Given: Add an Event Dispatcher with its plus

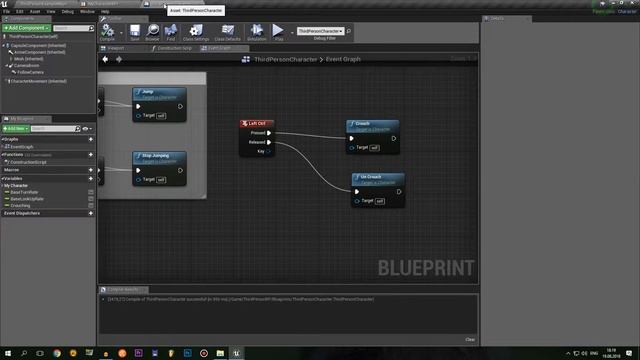Looking at the screenshot, I should [x=91, y=213].
